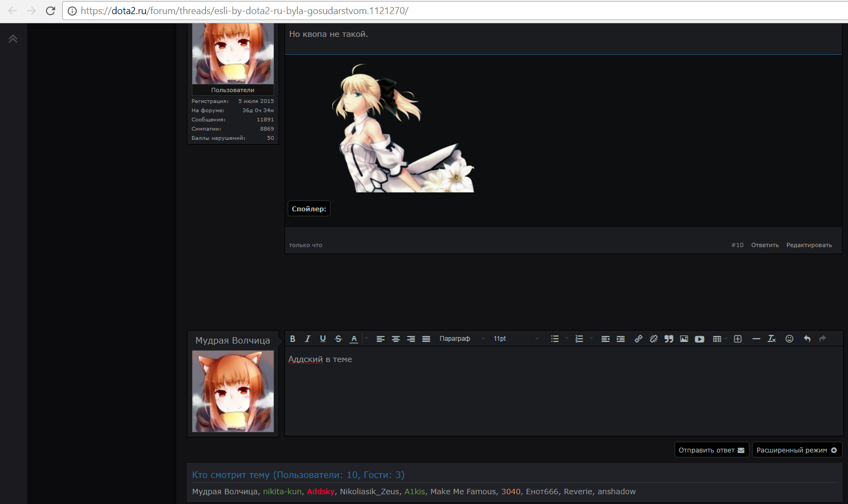
Task: Open the Спойлер block
Action: click(308, 208)
